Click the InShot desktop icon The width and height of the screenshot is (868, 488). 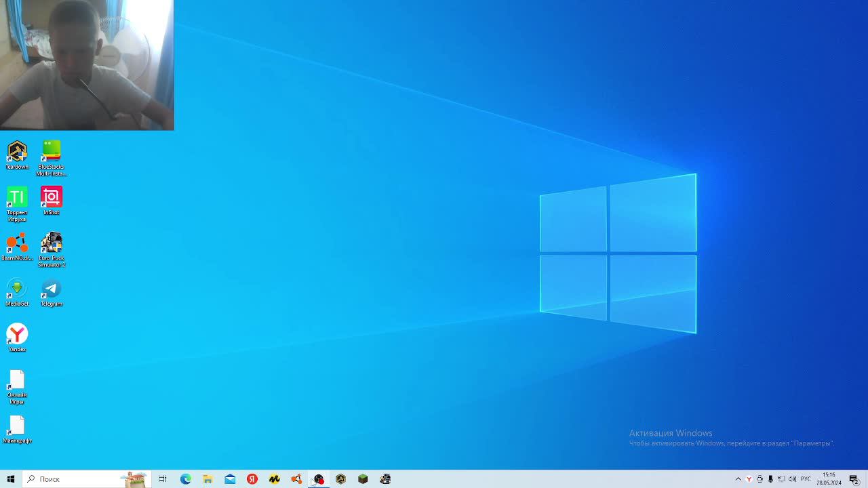[52, 198]
